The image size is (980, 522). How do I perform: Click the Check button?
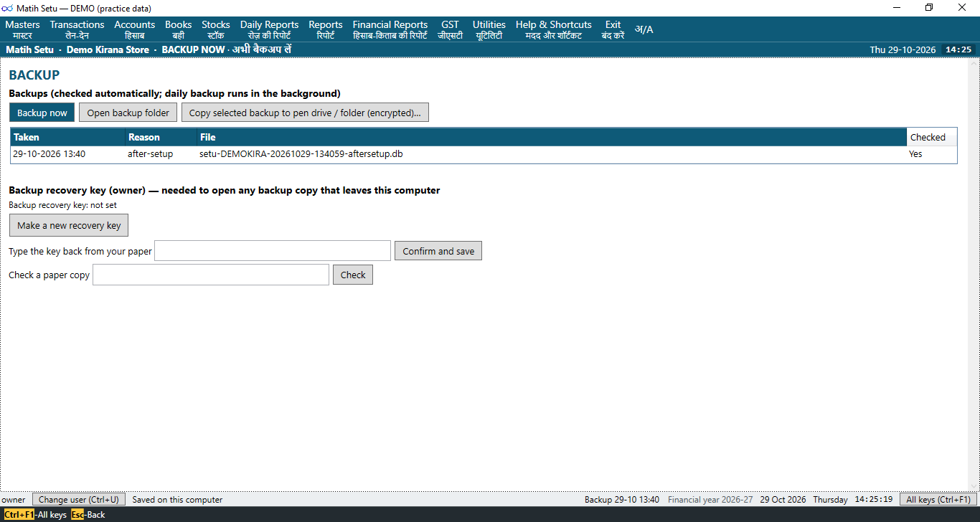(353, 275)
